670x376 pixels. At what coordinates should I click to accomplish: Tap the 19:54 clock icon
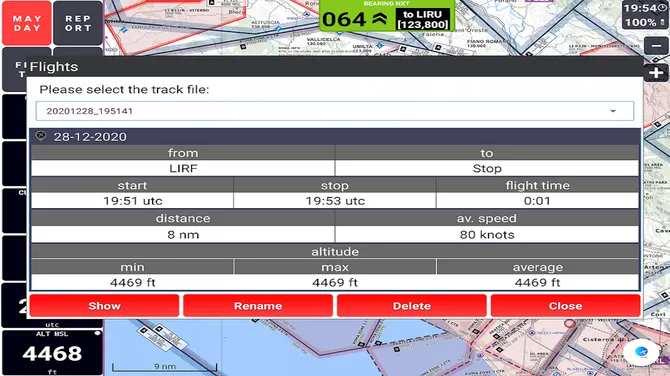click(662, 8)
